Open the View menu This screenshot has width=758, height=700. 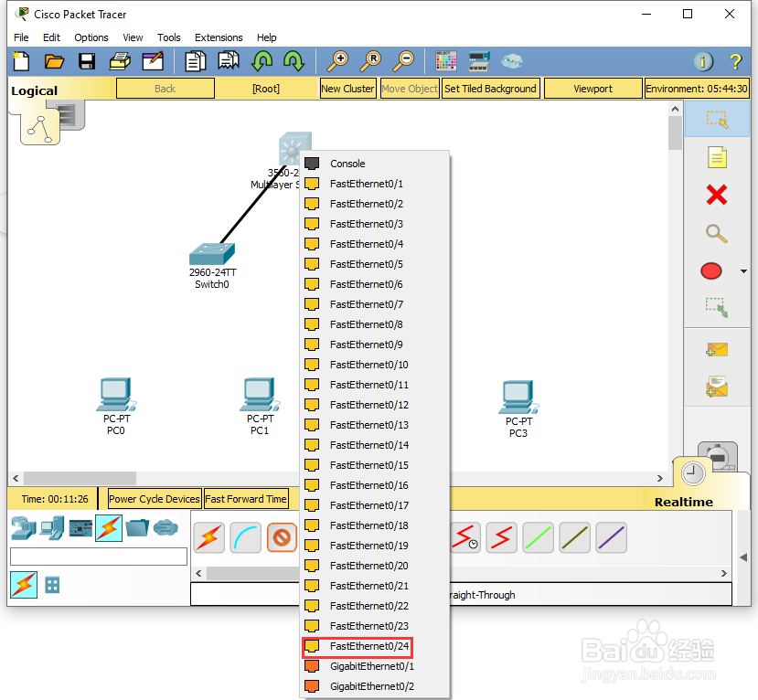pos(133,37)
